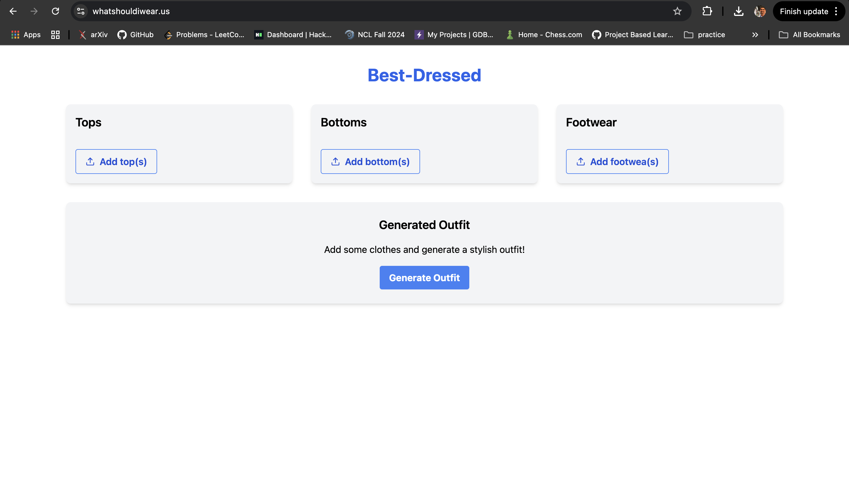Click the site information icon in address bar
849x504 pixels.
81,11
